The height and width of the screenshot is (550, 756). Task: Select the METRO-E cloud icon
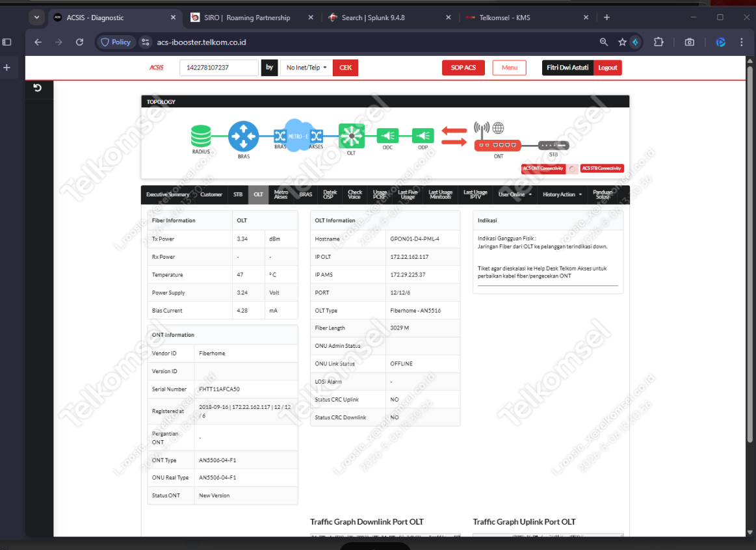coord(298,135)
